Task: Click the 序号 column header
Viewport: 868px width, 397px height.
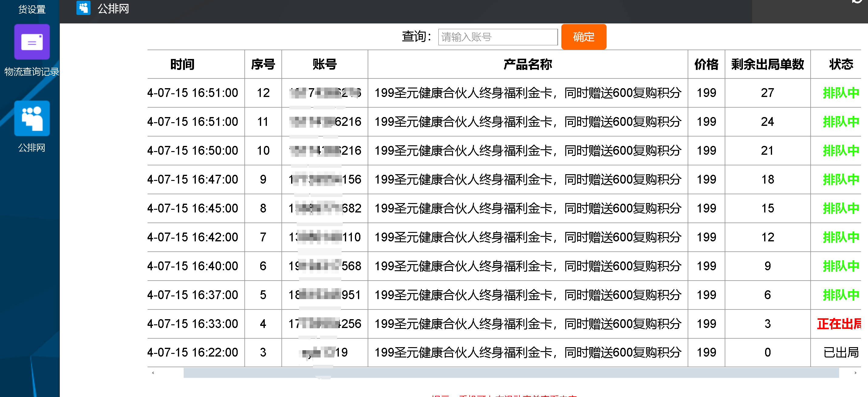Action: [x=263, y=64]
